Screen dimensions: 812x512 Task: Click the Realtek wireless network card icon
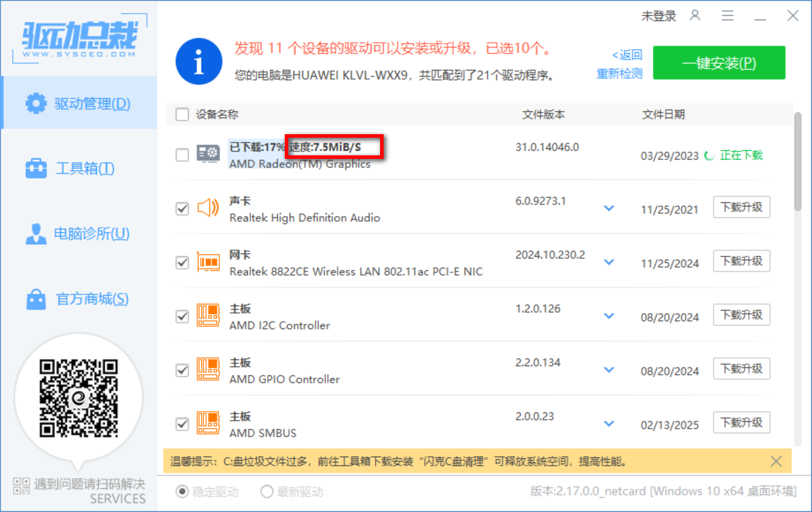tap(208, 261)
